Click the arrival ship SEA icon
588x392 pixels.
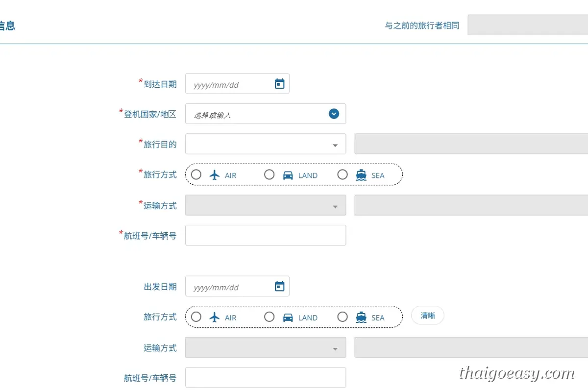pyautogui.click(x=361, y=175)
